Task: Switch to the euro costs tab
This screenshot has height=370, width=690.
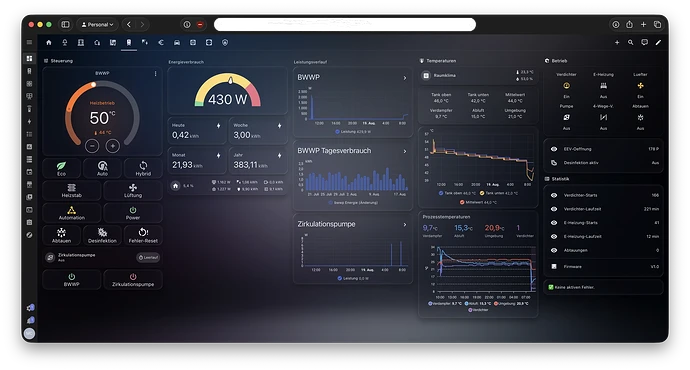Action: pos(161,43)
